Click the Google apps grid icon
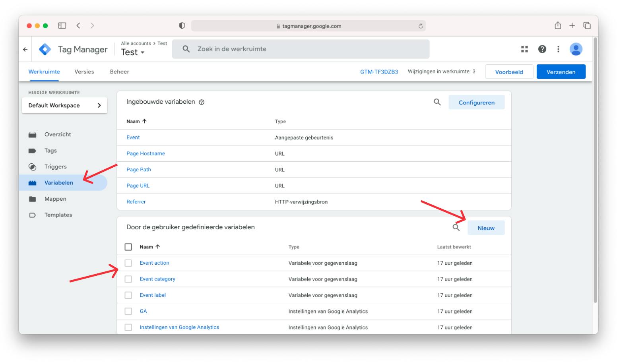Screen dimensions: 617x364 (525, 49)
